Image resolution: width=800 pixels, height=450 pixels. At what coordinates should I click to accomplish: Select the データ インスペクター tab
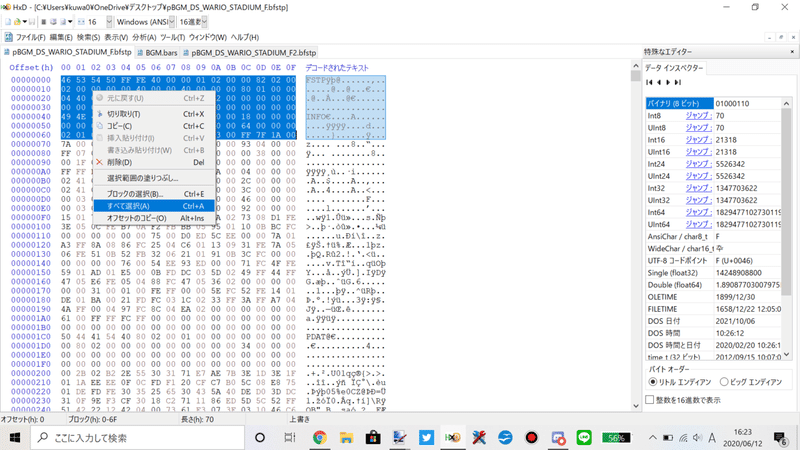(x=673, y=68)
